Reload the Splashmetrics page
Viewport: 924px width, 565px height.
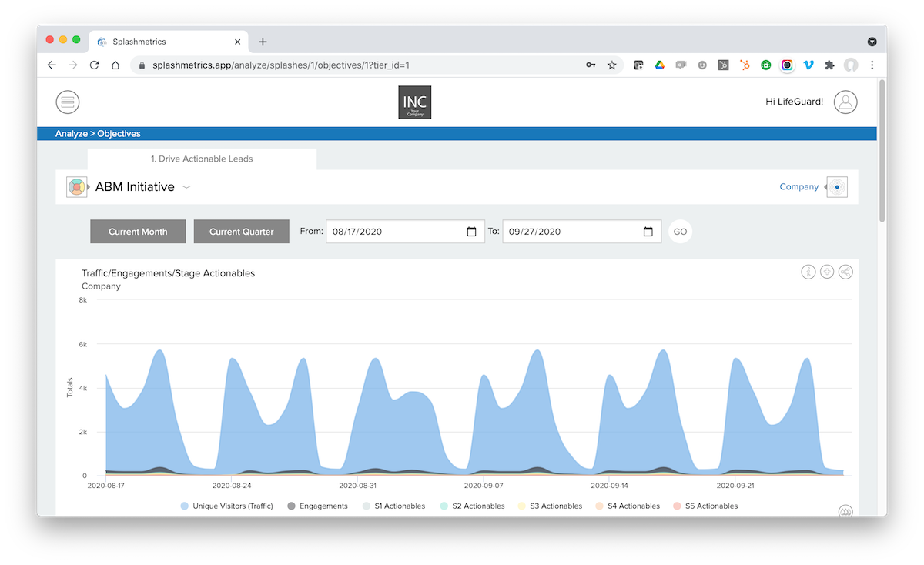click(x=94, y=65)
